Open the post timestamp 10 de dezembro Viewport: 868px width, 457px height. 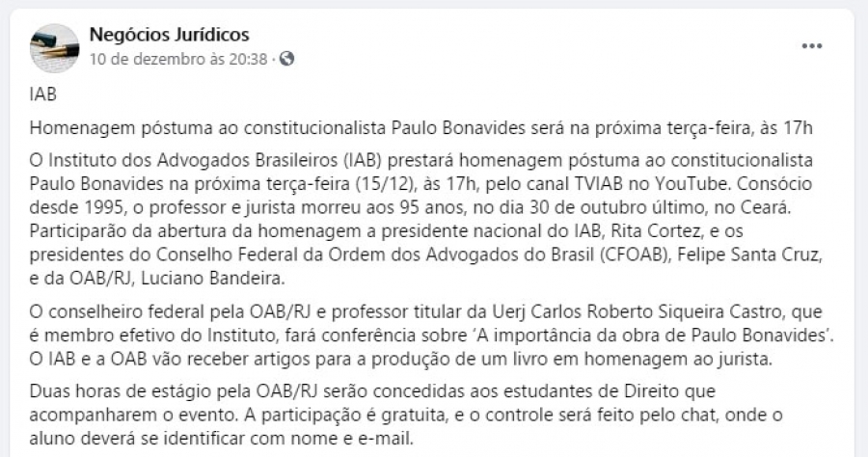177,59
